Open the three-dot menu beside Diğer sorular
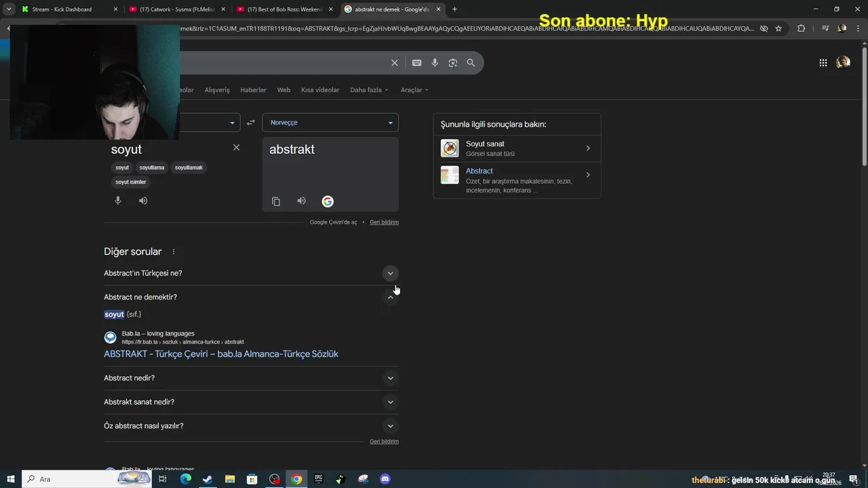This screenshot has width=868, height=488. pos(173,251)
